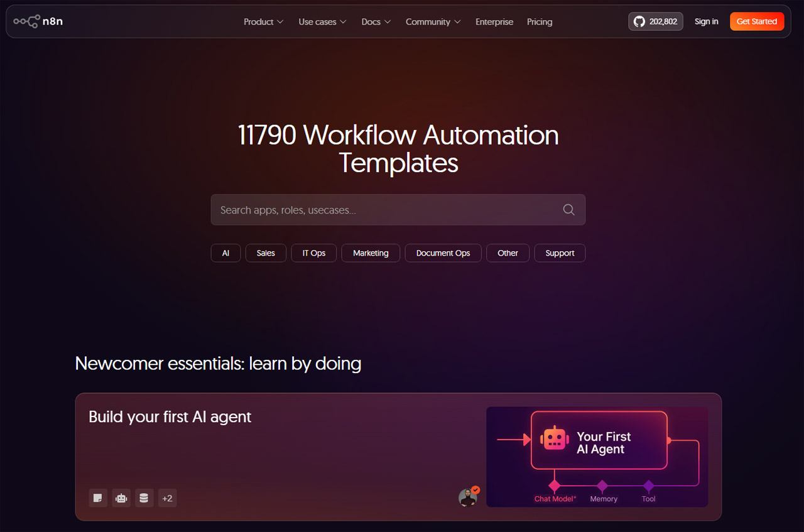This screenshot has height=532, width=804.
Task: Open the Community dropdown
Action: 433,22
